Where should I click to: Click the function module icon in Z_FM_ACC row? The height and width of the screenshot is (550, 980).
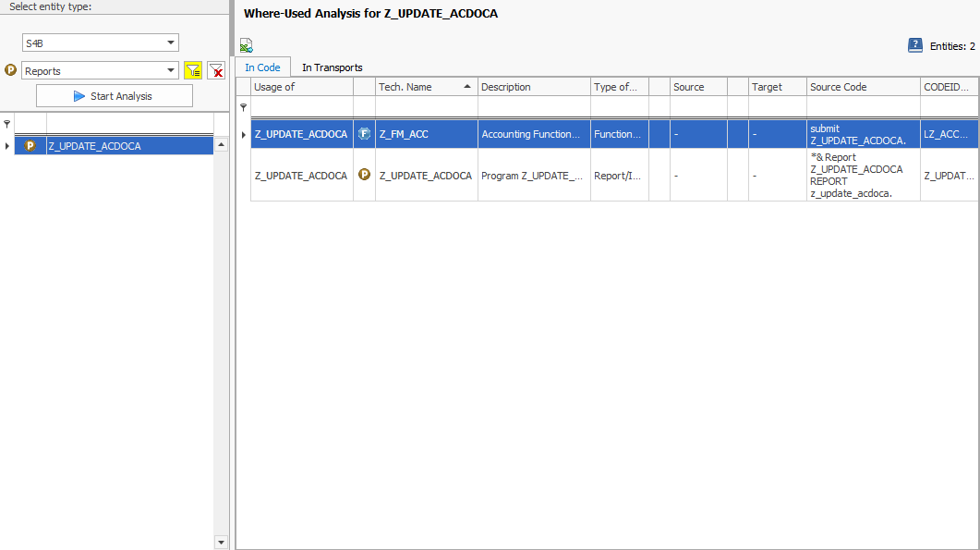coord(364,134)
